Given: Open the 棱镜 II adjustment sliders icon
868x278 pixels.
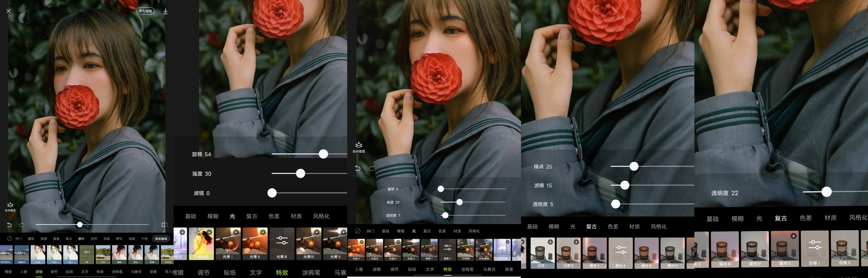Looking at the screenshot, I should [x=448, y=248].
